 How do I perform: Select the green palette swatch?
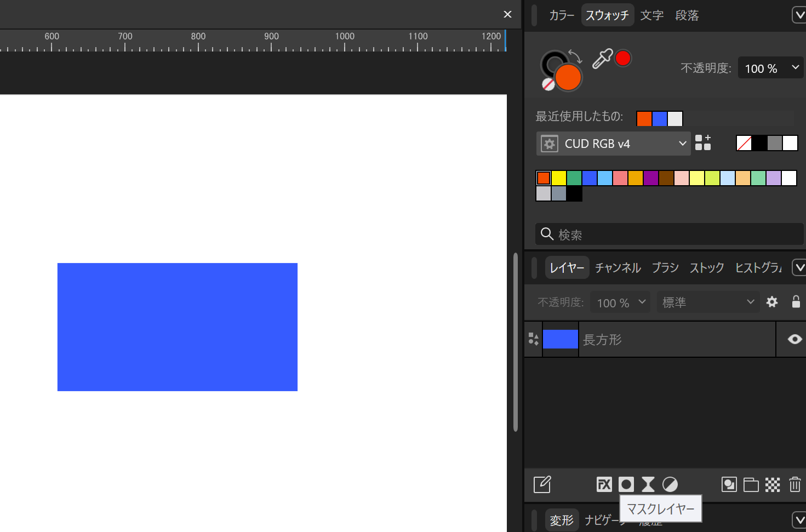tap(574, 178)
